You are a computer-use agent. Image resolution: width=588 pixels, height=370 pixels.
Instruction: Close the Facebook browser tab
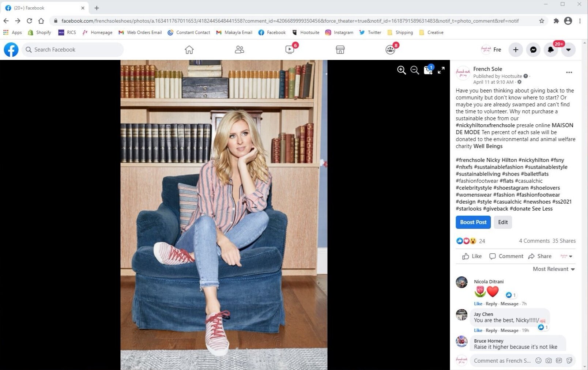(83, 8)
